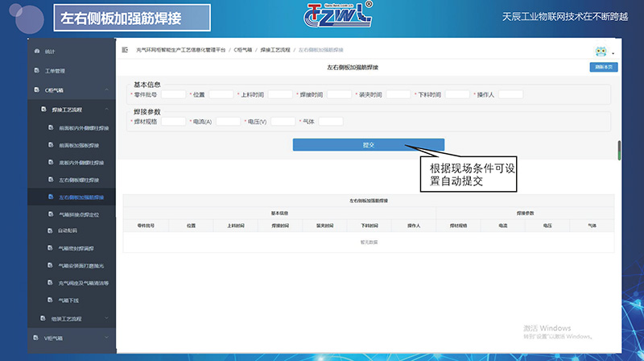Expand the 组装工艺流程 submenu chevron
This screenshot has height=361, width=644.
pyautogui.click(x=106, y=317)
